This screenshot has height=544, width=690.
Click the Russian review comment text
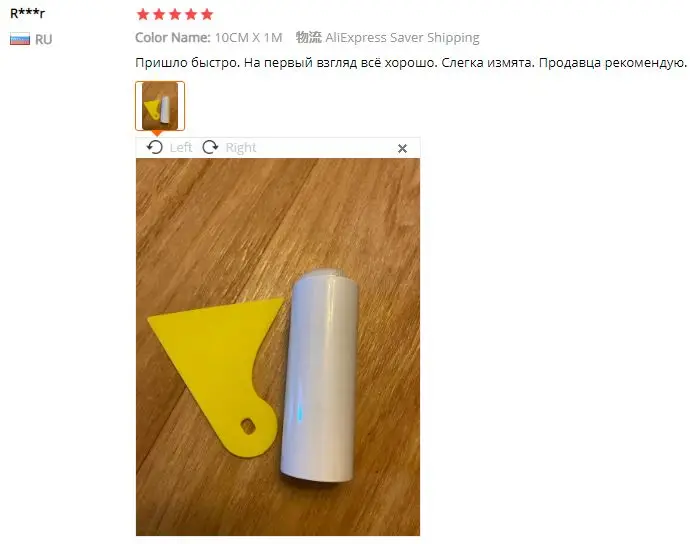tap(411, 63)
